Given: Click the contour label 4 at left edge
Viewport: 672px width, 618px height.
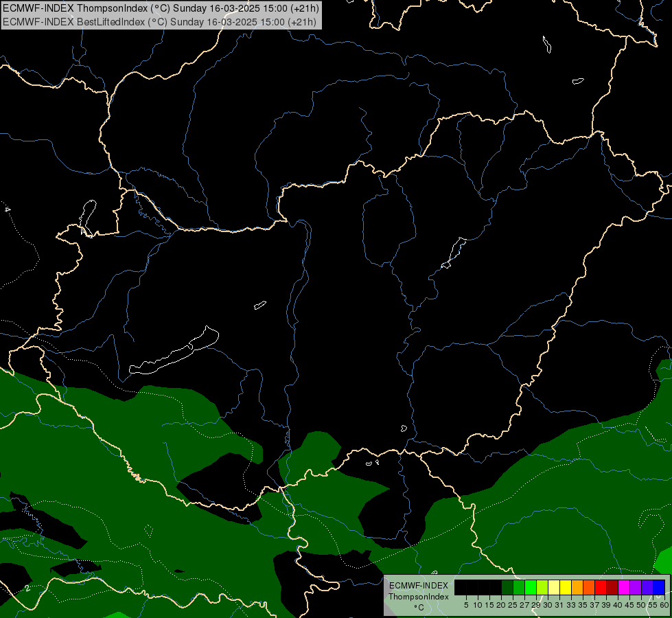Looking at the screenshot, I should [x=7, y=209].
